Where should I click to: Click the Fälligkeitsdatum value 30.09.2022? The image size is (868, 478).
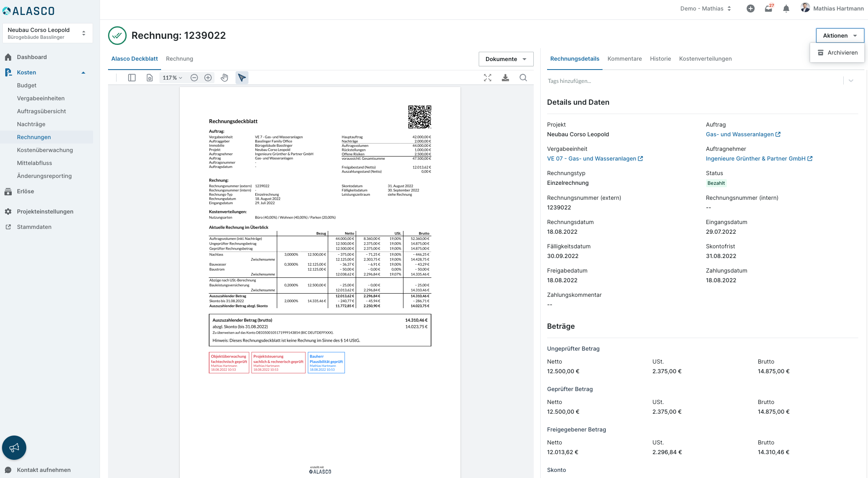pos(562,256)
